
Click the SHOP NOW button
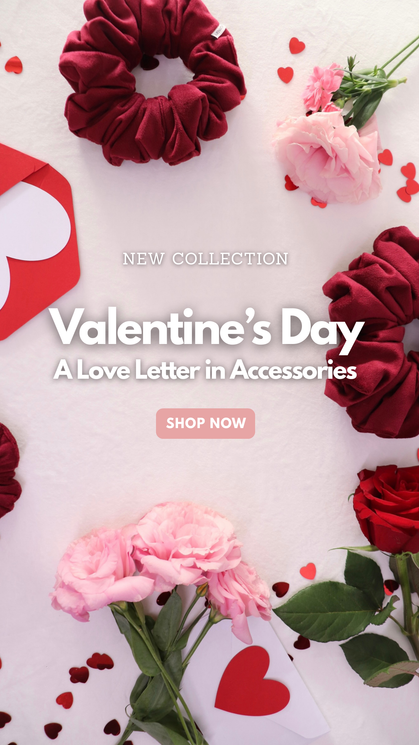tap(205, 423)
